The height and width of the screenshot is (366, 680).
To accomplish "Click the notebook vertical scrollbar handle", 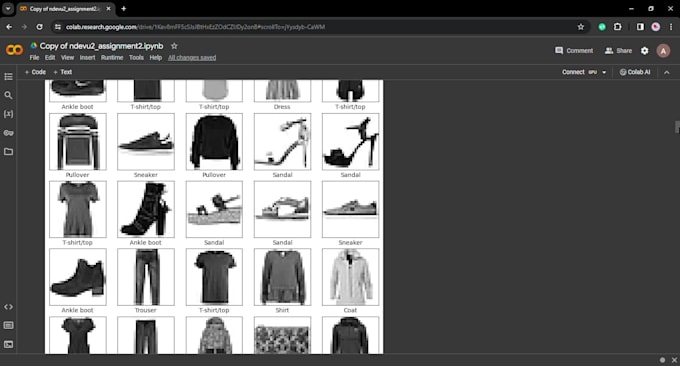I will (x=677, y=127).
